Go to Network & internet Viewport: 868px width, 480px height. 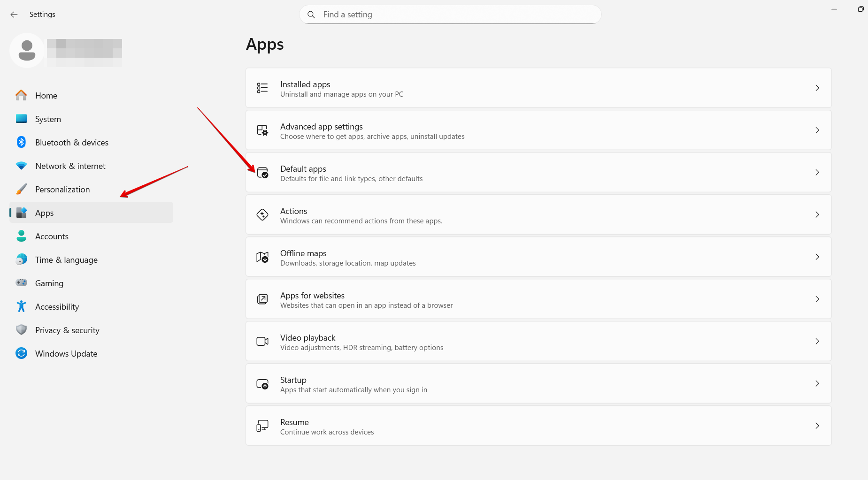tap(91, 166)
